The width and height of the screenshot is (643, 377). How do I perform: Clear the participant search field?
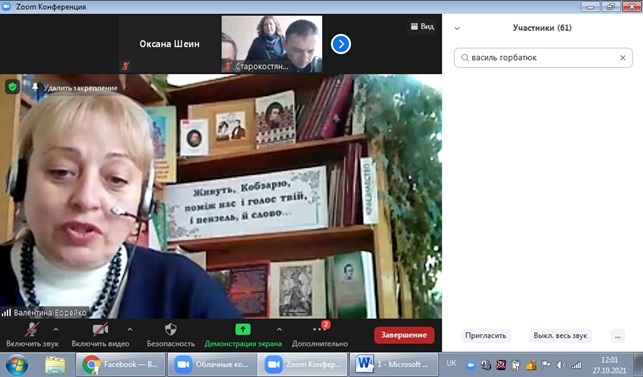pyautogui.click(x=622, y=58)
